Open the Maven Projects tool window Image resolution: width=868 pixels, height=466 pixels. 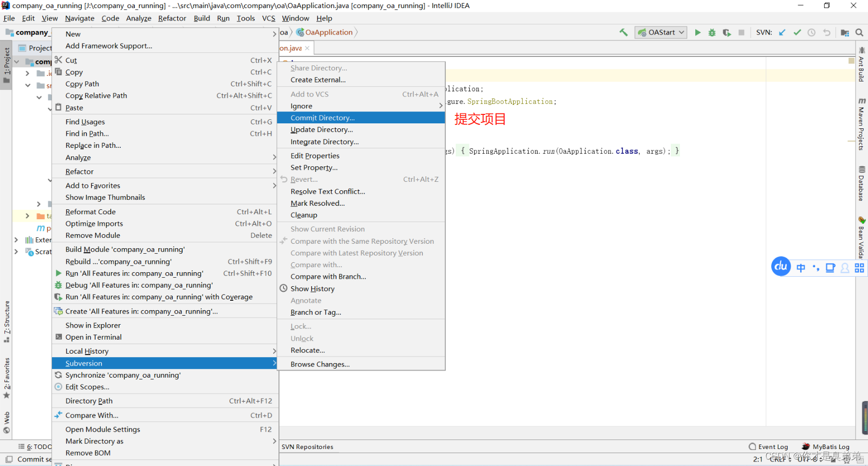point(862,124)
